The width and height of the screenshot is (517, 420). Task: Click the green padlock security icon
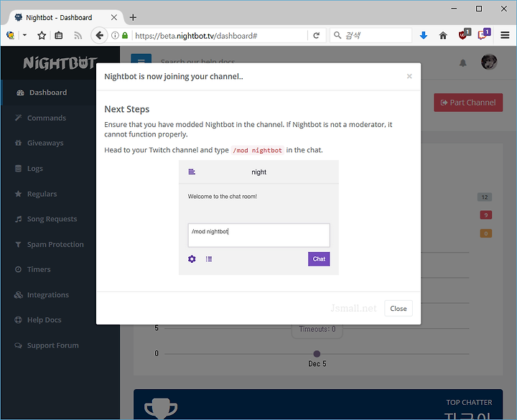point(125,35)
